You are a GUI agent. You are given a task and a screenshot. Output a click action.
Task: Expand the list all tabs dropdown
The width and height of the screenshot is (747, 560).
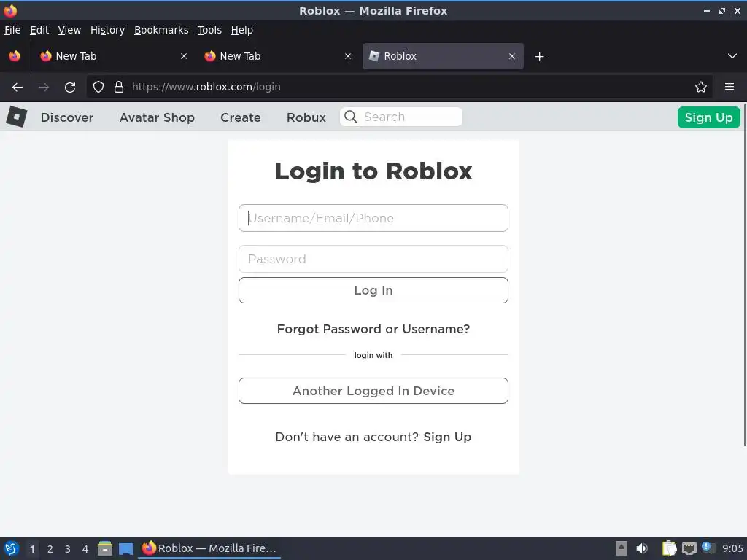coord(732,56)
